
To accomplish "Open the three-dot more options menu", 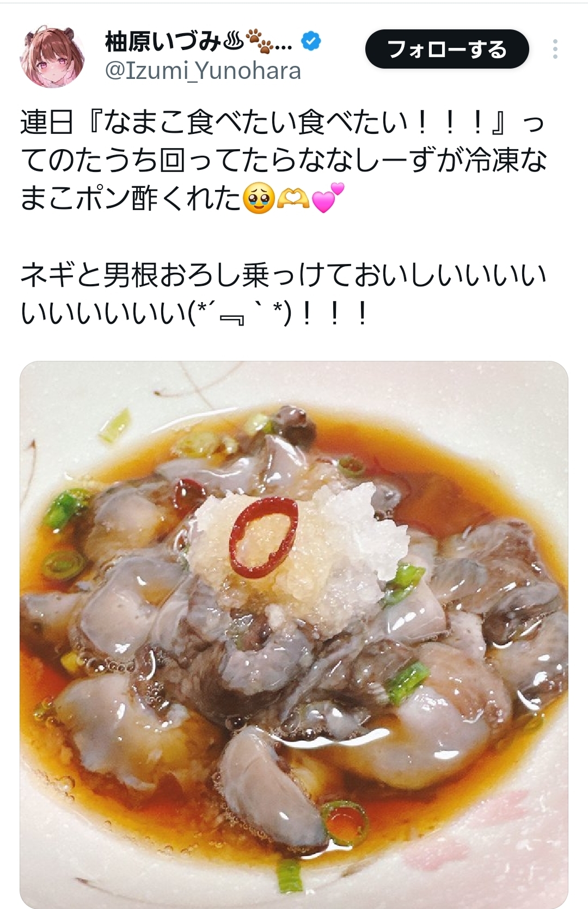I will [555, 49].
